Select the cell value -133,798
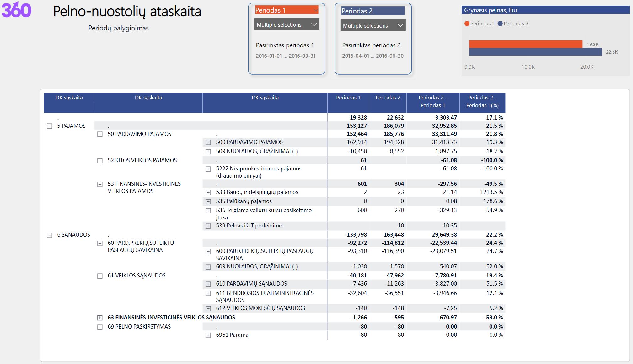The width and height of the screenshot is (633, 364). (356, 235)
